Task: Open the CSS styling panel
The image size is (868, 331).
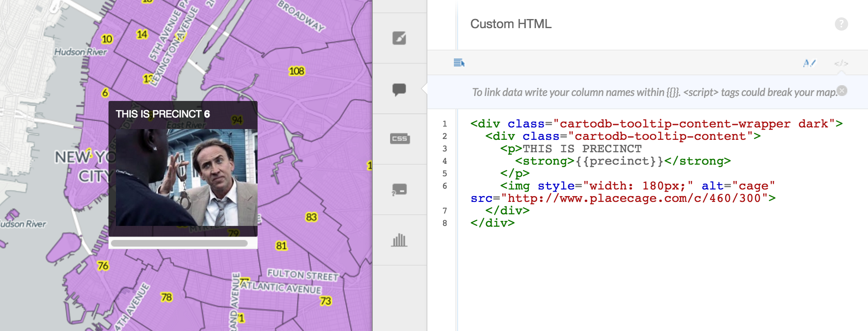Action: click(x=400, y=139)
